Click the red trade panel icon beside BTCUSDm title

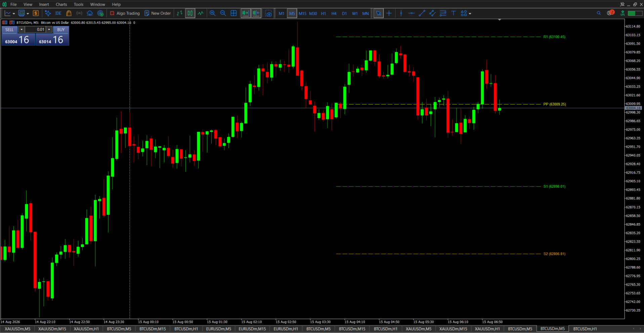coord(5,22)
